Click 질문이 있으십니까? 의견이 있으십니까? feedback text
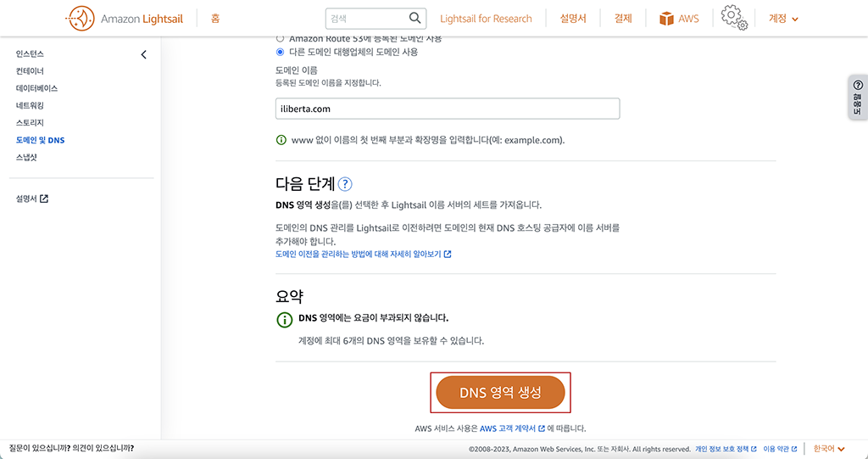Screen dimensions: 868x459 [x=71, y=448]
